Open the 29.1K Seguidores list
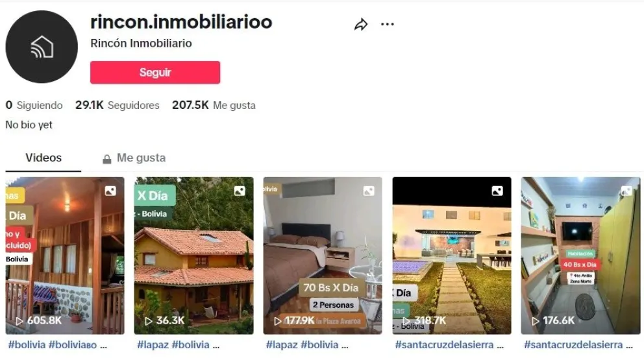This screenshot has width=644, height=358. point(117,106)
